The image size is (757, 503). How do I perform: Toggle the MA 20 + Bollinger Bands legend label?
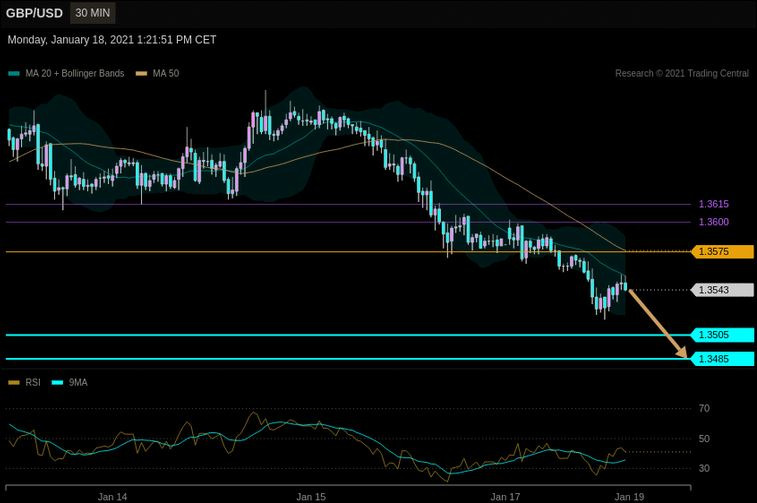75,73
